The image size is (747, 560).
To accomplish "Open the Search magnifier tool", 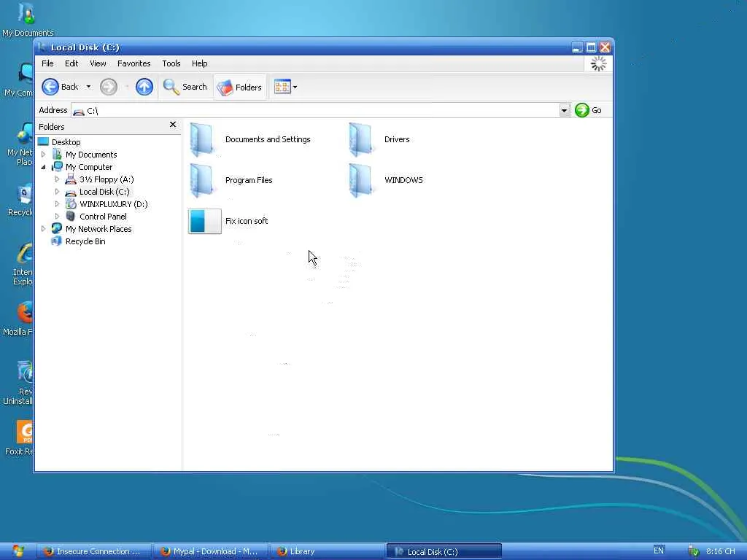I will [x=185, y=87].
